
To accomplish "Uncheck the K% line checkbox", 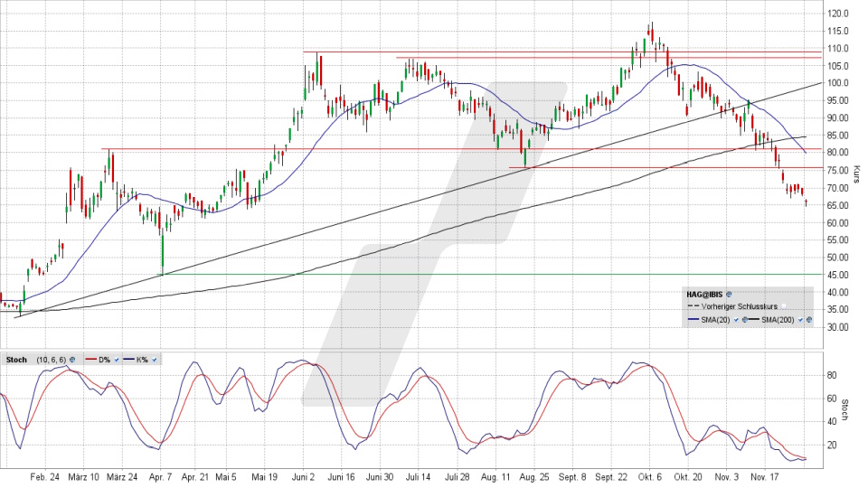I will (155, 360).
